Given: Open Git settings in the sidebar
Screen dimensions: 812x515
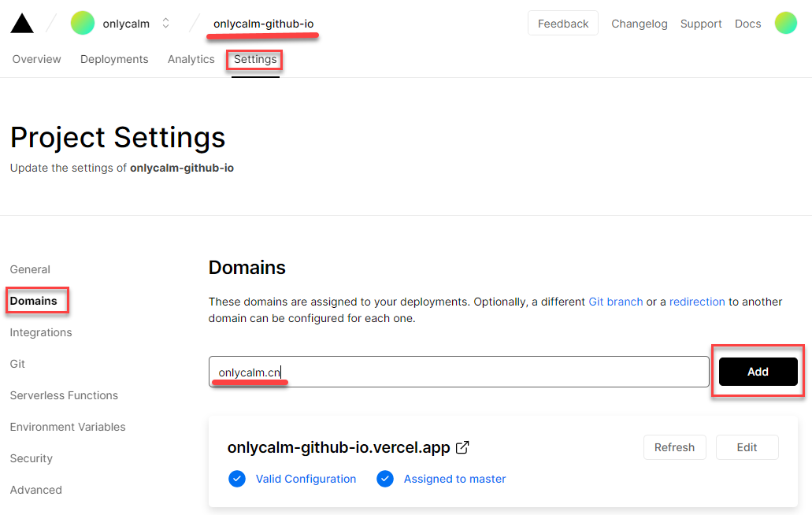Looking at the screenshot, I should click(17, 364).
